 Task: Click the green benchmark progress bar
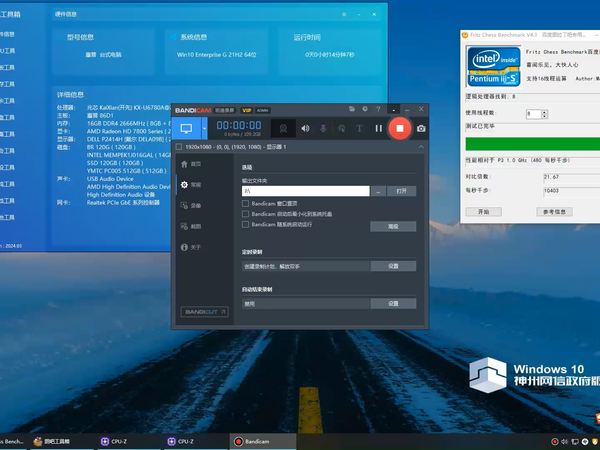pyautogui.click(x=533, y=144)
